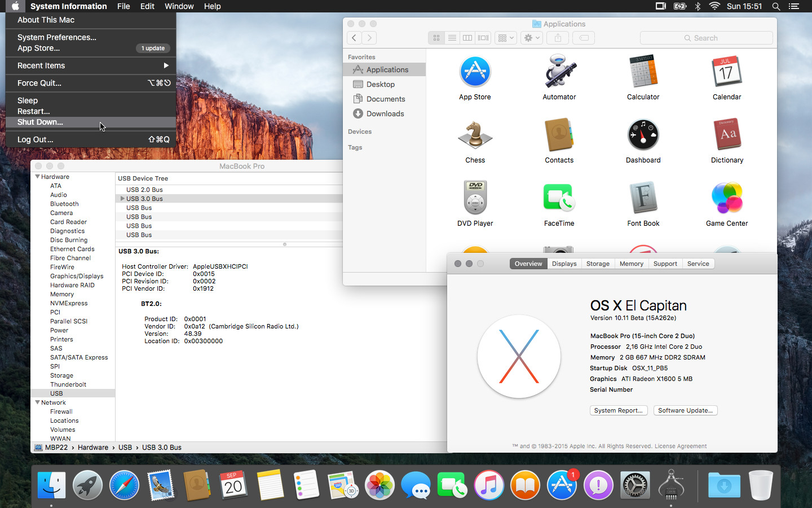Screen dimensions: 812x508
Task: Click the Finder share toolbar icon
Action: (x=558, y=38)
